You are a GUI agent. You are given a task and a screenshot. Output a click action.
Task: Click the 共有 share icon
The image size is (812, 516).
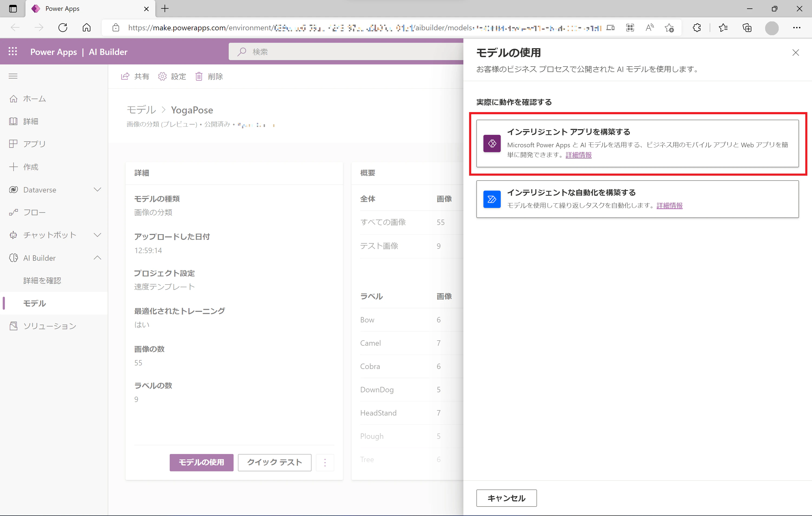(125, 77)
